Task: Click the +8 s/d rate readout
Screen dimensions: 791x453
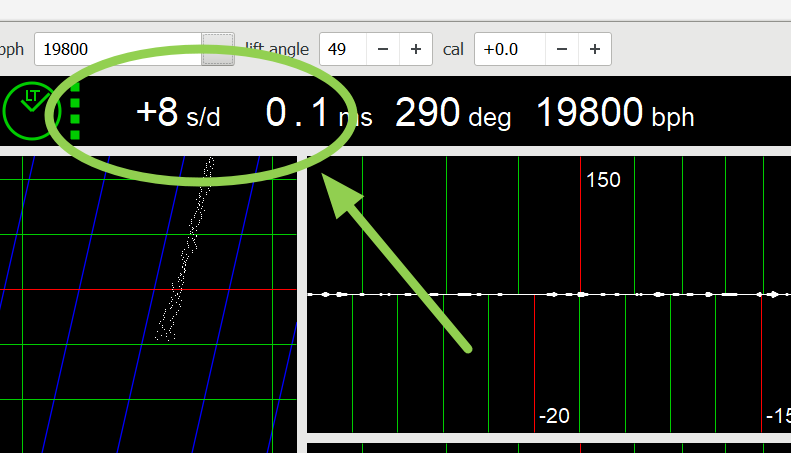Action: click(177, 114)
